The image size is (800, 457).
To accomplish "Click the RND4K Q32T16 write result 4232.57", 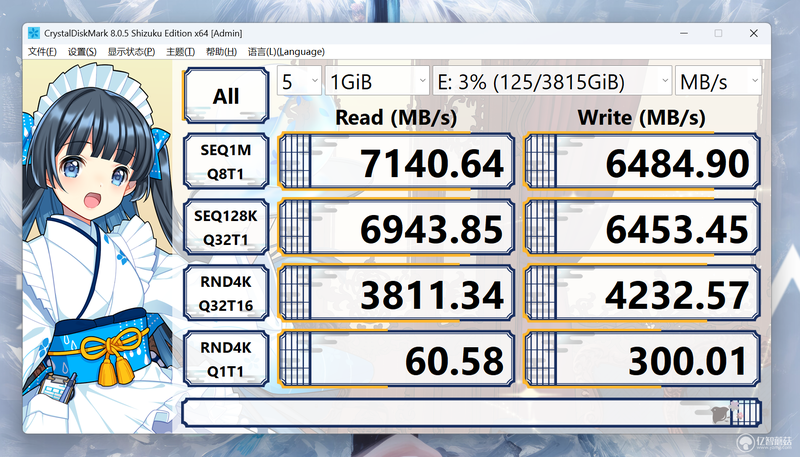I will point(642,293).
